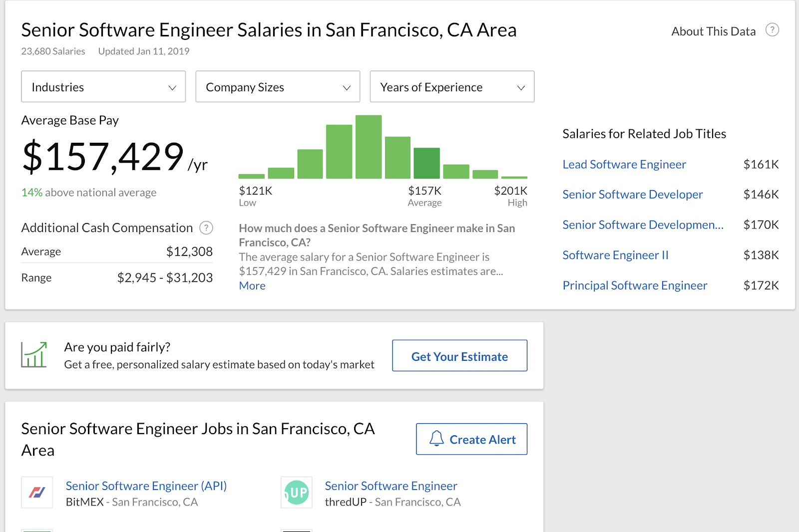
Task: Open the Senior Software Engineer (API) job
Action: point(146,486)
